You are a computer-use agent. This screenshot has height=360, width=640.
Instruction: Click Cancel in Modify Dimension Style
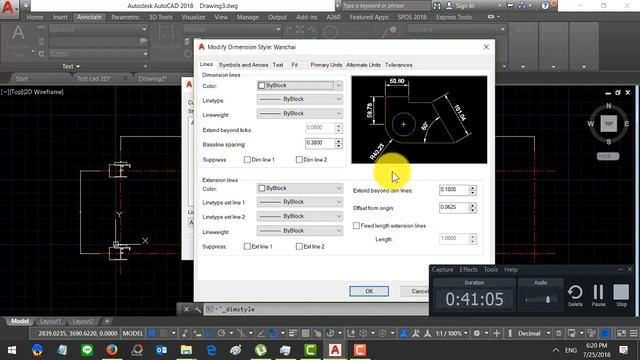pyautogui.click(x=415, y=291)
